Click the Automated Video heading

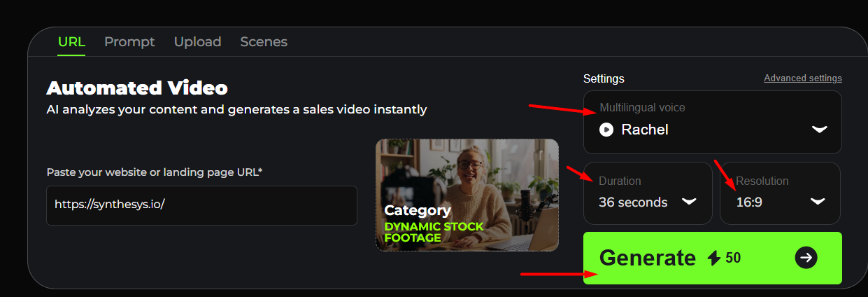coord(137,88)
